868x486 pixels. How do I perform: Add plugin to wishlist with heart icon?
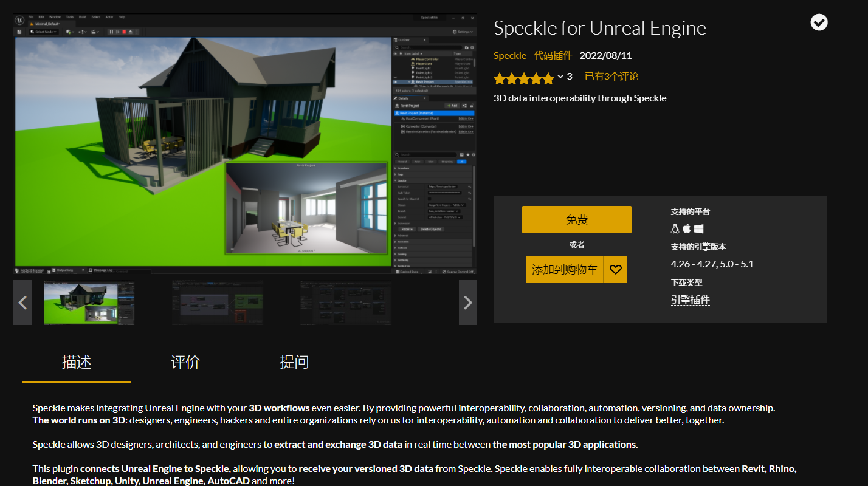[x=615, y=269]
